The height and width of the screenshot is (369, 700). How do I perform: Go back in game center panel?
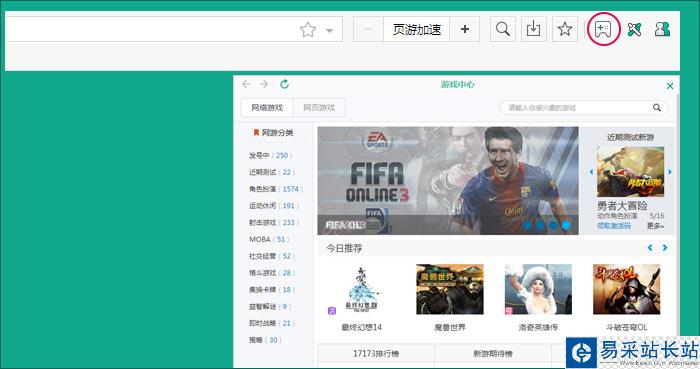click(x=246, y=84)
